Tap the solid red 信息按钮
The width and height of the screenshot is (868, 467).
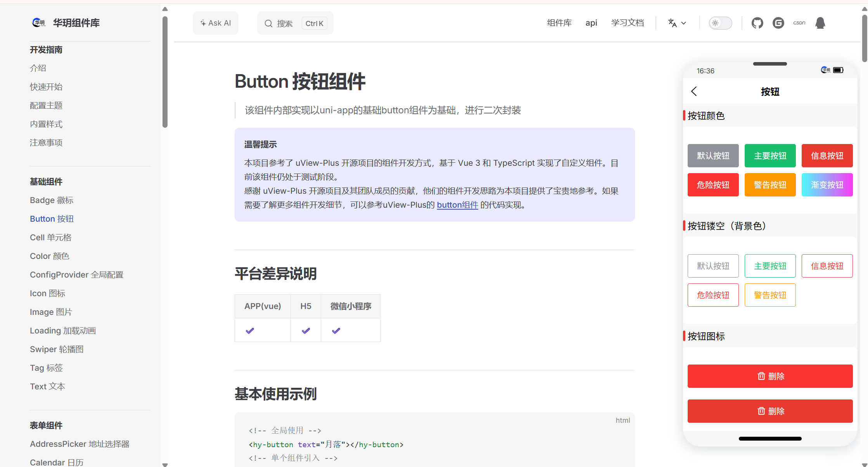point(827,156)
